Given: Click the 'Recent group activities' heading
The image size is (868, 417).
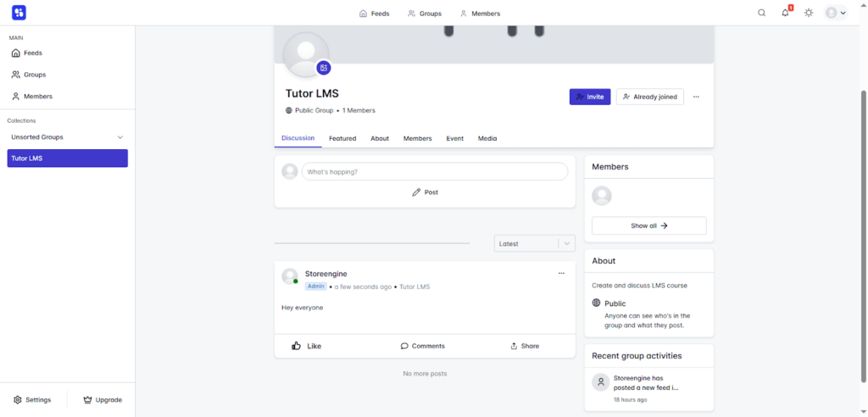Looking at the screenshot, I should click(x=637, y=356).
